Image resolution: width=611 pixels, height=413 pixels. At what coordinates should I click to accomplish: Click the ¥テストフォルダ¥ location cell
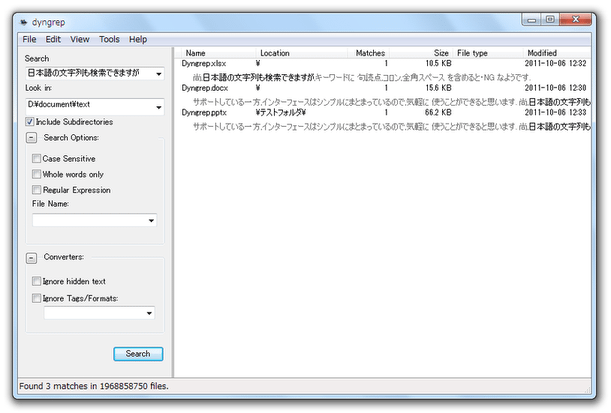(281, 113)
